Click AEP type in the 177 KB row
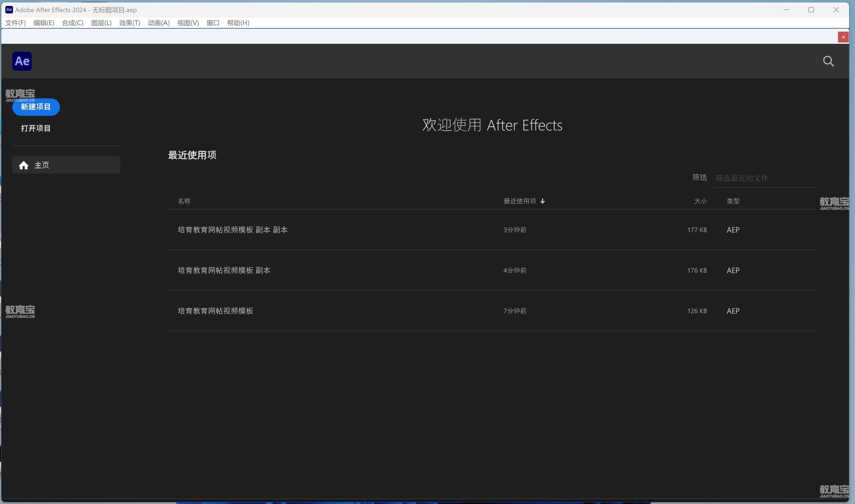The image size is (855, 504). pyautogui.click(x=733, y=230)
